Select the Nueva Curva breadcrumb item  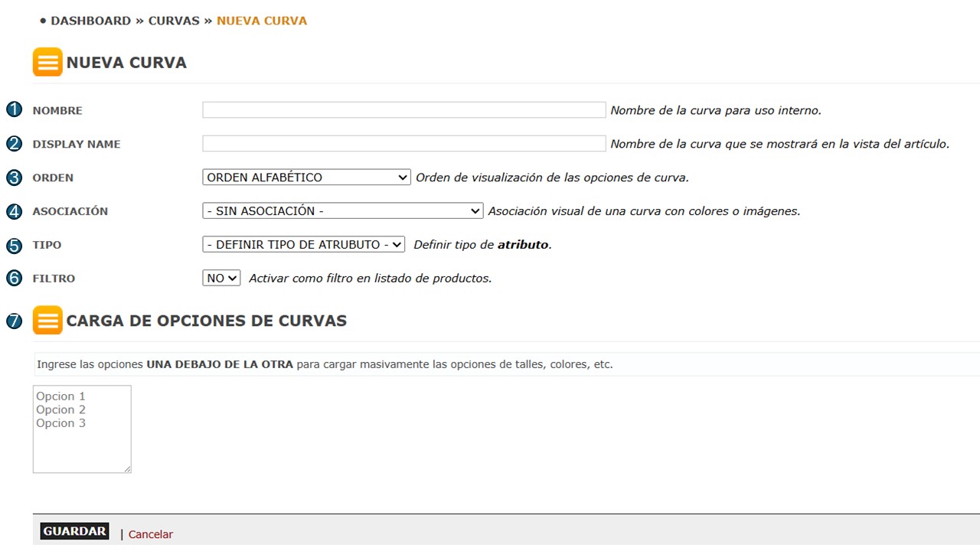click(262, 21)
